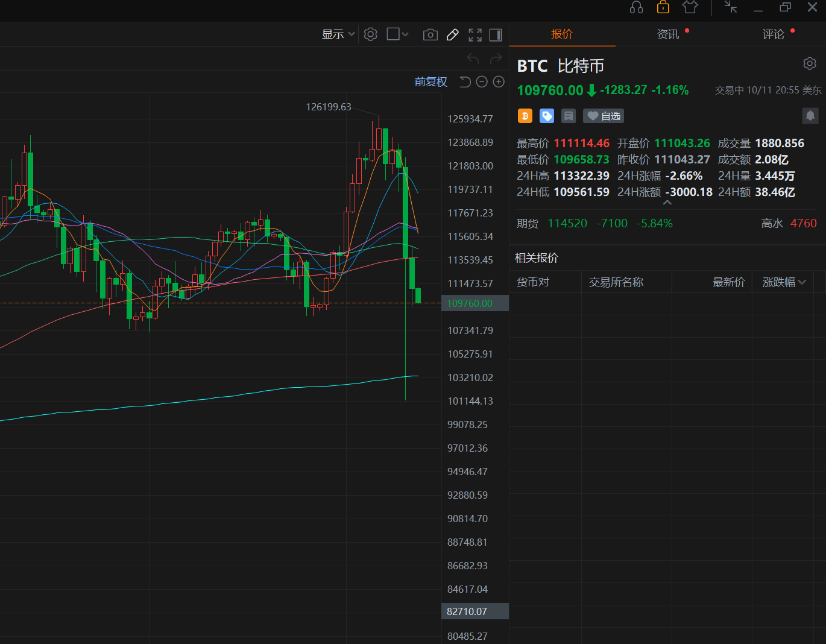Switch to the 资讯 tab

pos(667,34)
